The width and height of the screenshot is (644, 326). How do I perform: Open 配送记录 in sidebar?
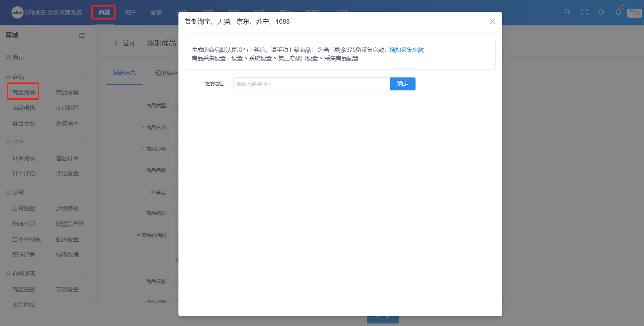(x=23, y=255)
